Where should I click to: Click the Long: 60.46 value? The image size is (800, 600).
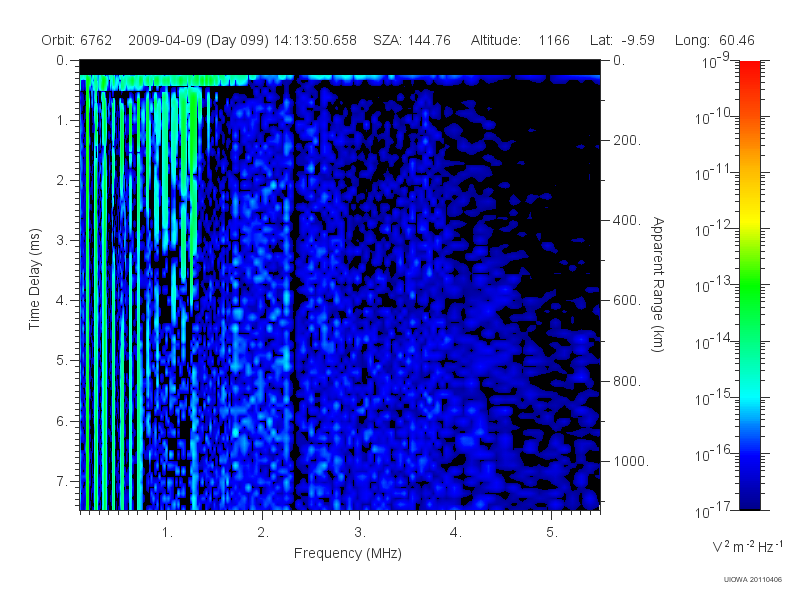tap(714, 40)
